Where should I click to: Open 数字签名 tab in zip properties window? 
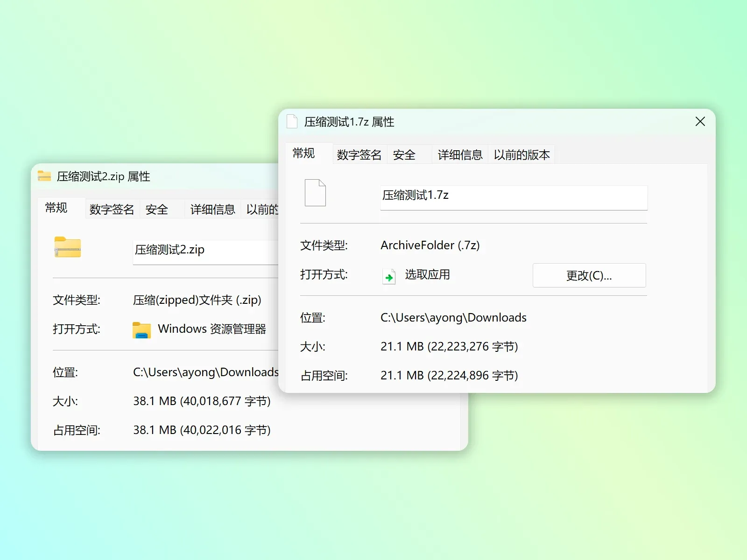tap(112, 209)
